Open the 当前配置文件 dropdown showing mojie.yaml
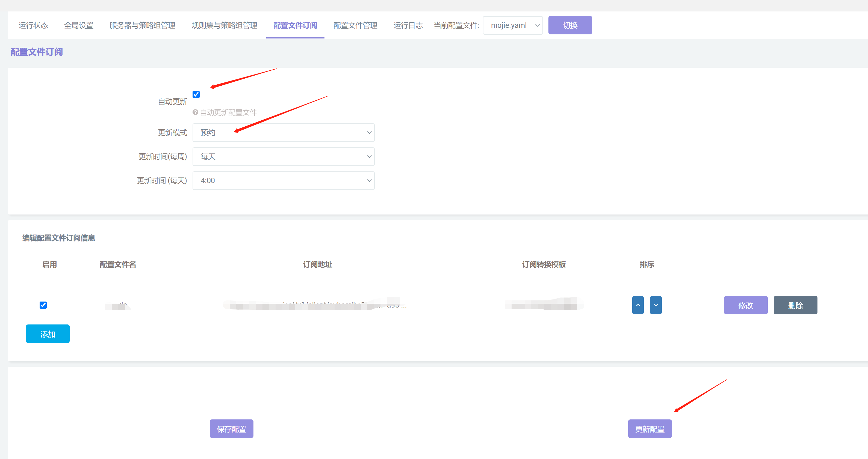This screenshot has height=459, width=868. click(x=512, y=25)
